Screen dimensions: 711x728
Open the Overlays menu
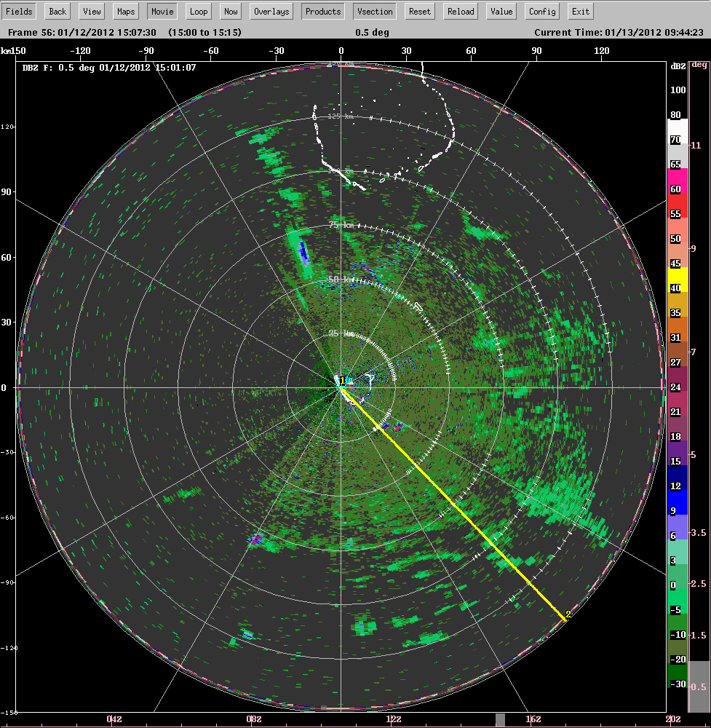(271, 12)
